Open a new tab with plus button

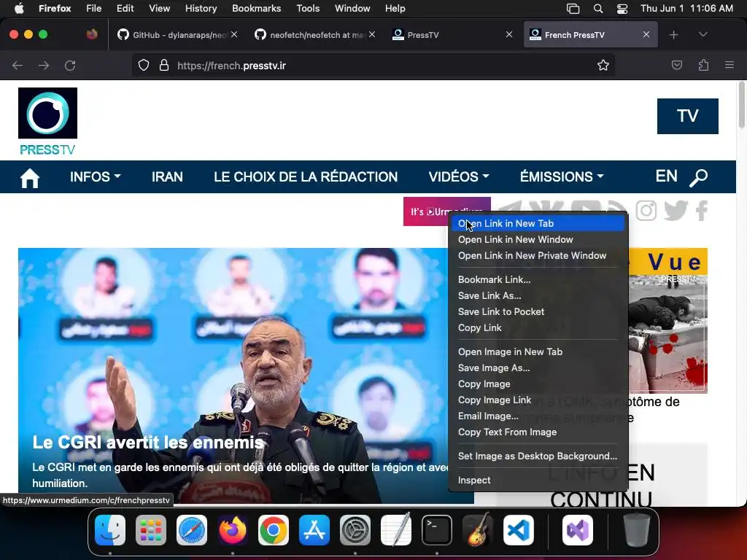click(673, 35)
